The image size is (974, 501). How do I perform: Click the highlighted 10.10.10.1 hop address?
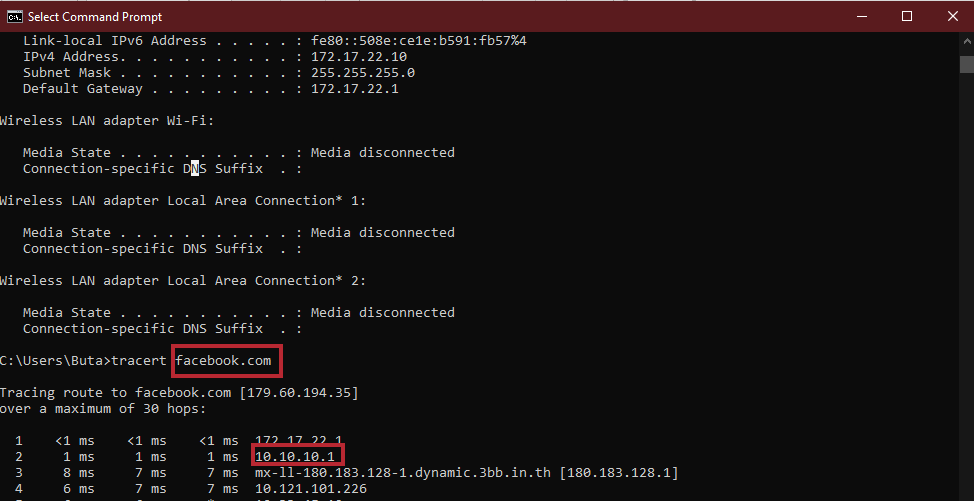[x=295, y=457]
